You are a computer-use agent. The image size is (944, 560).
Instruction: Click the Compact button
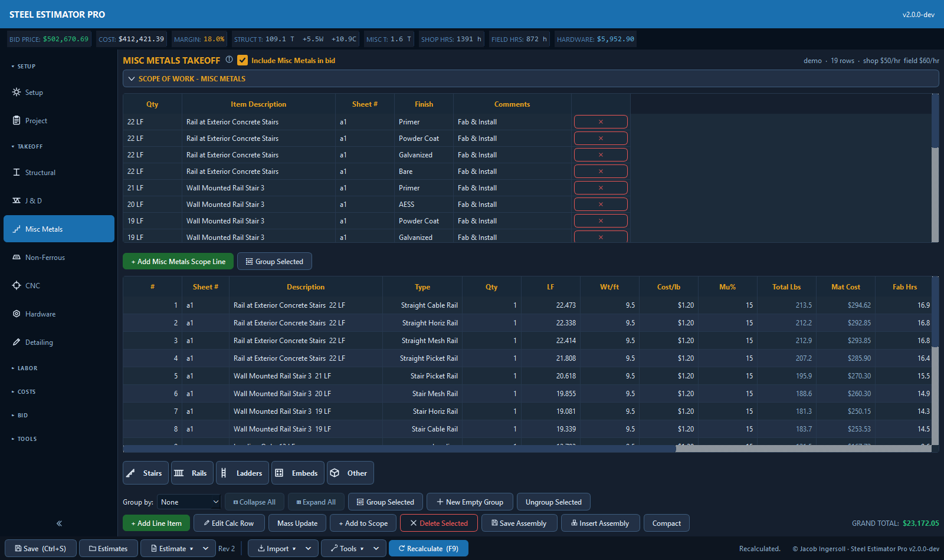coord(667,523)
